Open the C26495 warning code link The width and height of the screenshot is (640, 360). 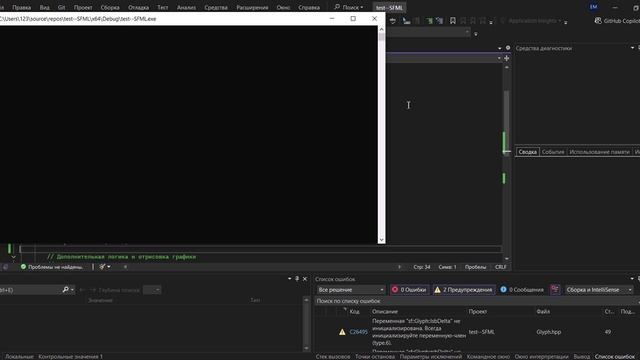click(x=358, y=332)
